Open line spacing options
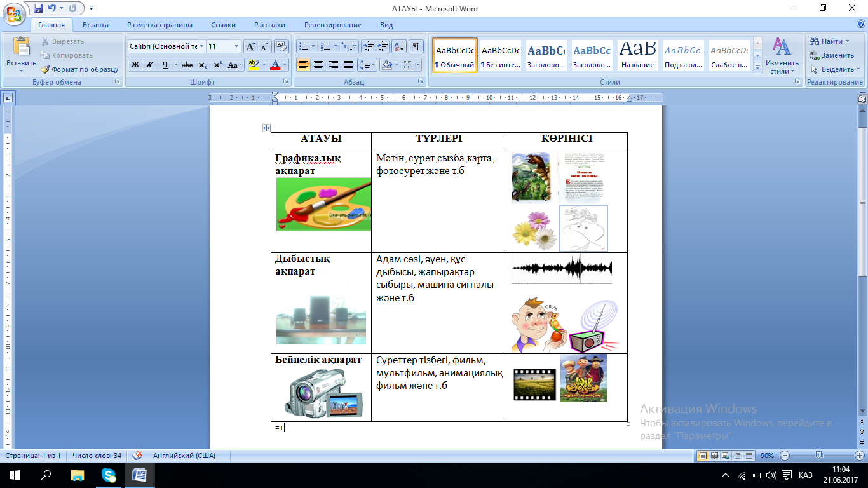This screenshot has height=488, width=868. coord(367,65)
